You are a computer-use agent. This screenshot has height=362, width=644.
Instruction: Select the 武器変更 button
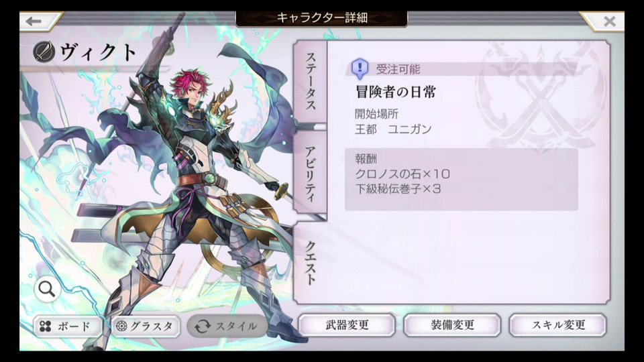(347, 325)
